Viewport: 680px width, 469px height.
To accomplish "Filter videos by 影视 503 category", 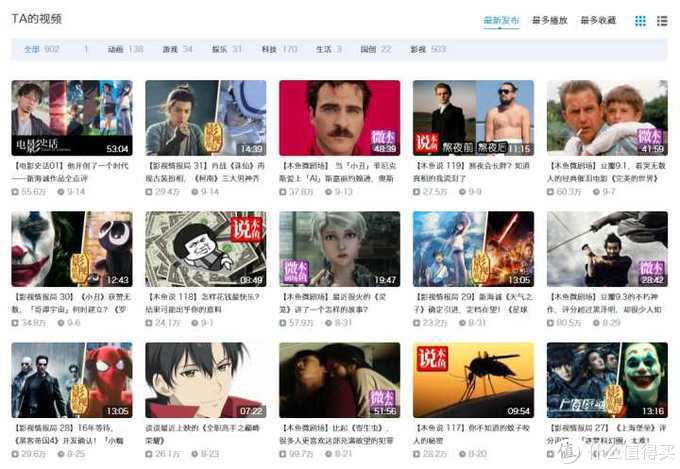I will click(428, 49).
